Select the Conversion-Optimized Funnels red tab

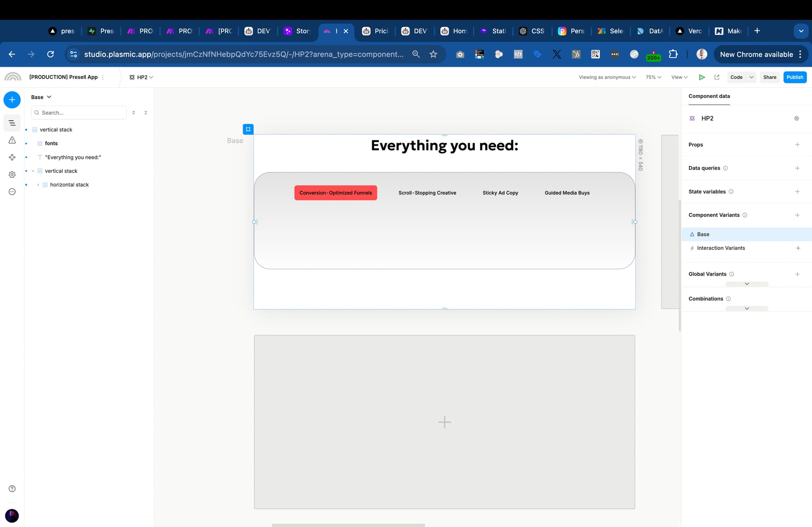[335, 193]
